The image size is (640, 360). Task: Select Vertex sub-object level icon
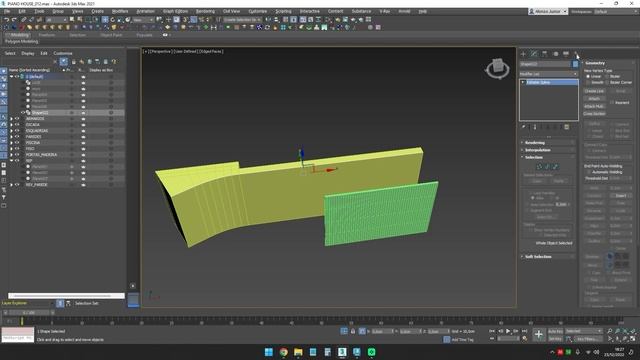540,167
